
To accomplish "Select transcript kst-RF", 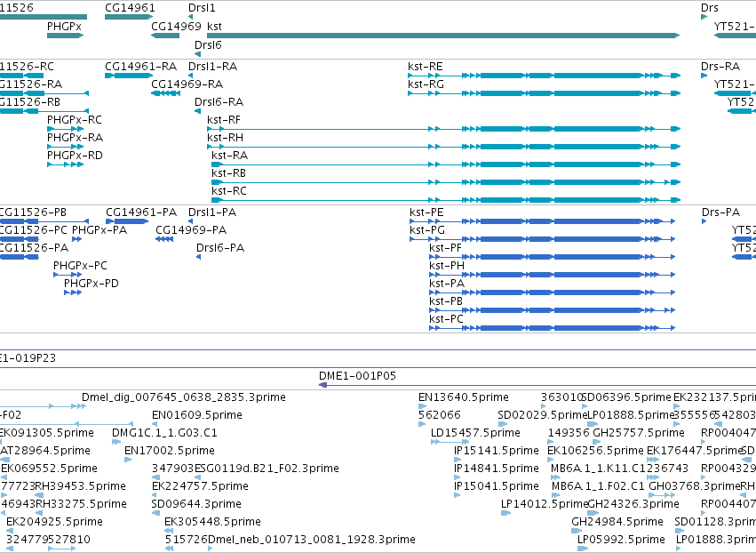I will click(x=443, y=129).
